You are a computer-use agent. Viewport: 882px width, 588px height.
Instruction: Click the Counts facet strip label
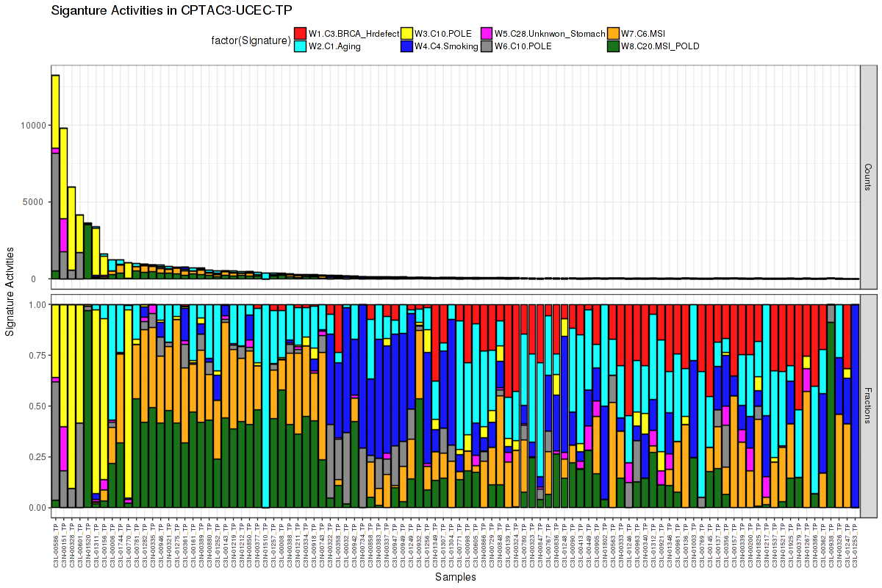pos(868,177)
